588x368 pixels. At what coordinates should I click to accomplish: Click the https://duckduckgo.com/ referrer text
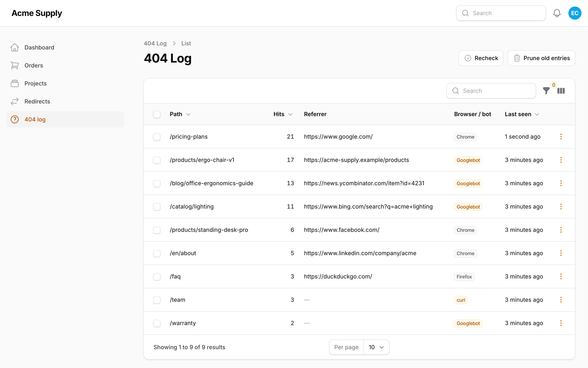(338, 276)
